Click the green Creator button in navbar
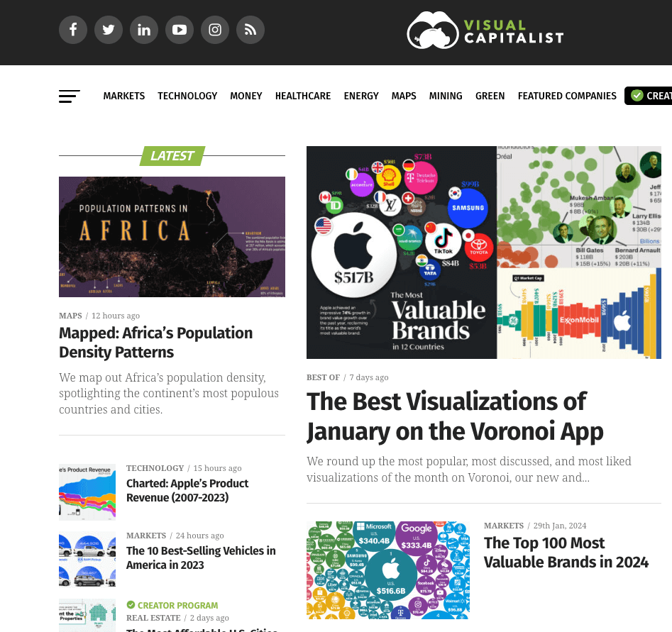This screenshot has height=632, width=672. click(649, 96)
